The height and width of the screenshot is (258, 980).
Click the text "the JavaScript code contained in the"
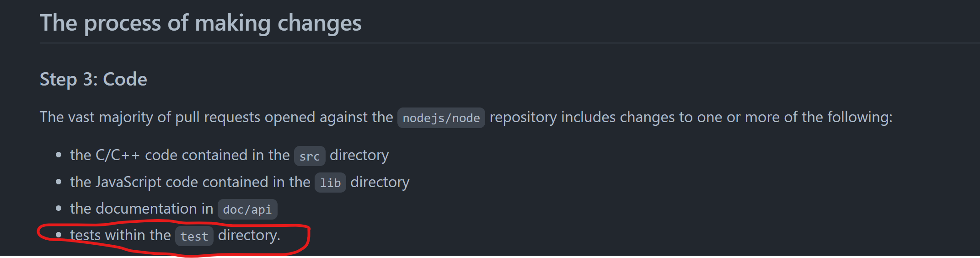[190, 182]
